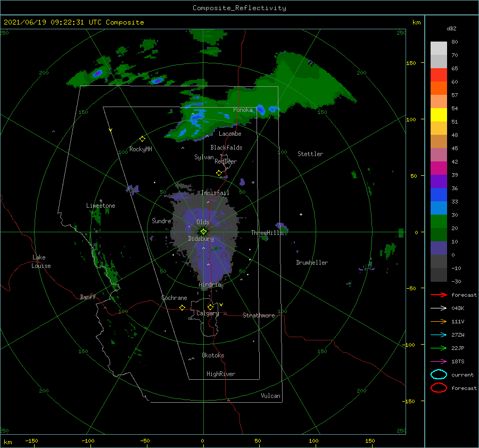Viewport: 479px width, 448px height.
Task: Click the magenta 18TS arrow in legend
Action: click(439, 362)
